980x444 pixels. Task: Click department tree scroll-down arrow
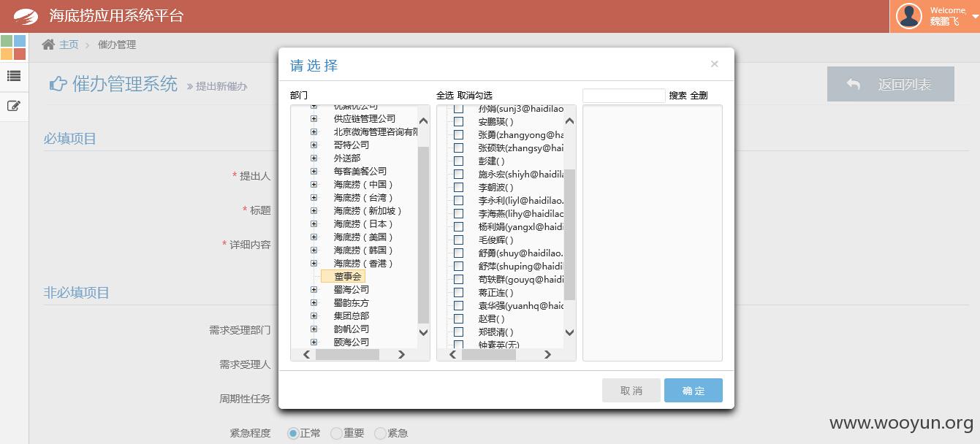[x=424, y=332]
